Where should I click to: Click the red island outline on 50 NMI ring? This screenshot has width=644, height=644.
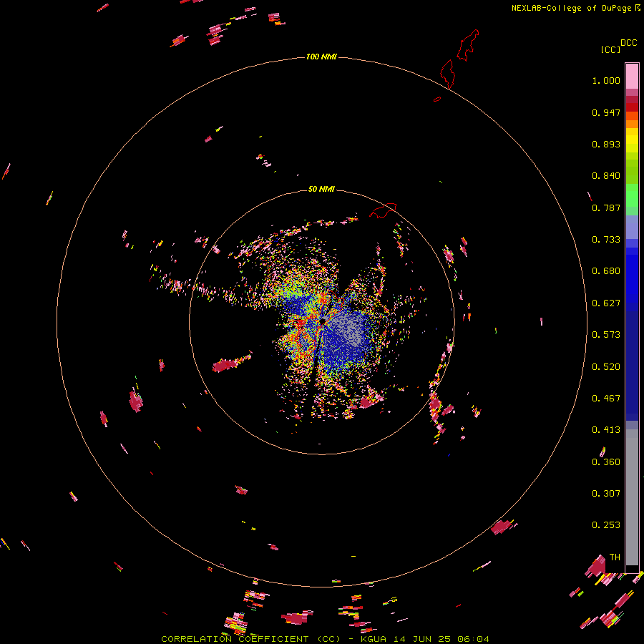point(383,210)
